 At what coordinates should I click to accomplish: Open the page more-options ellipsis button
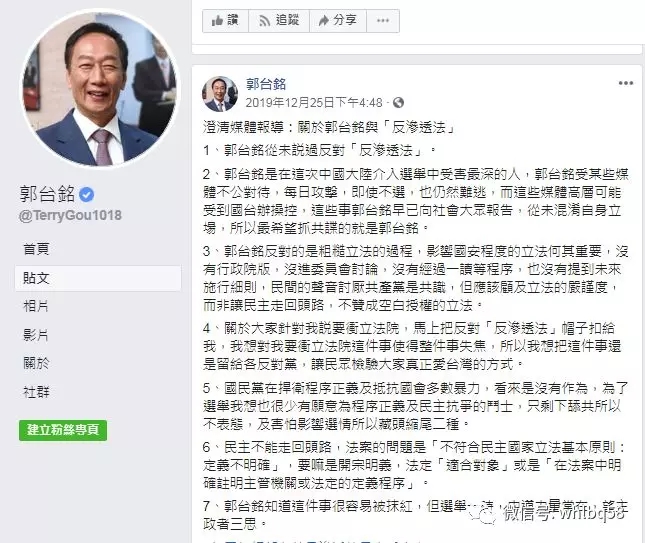pos(383,21)
